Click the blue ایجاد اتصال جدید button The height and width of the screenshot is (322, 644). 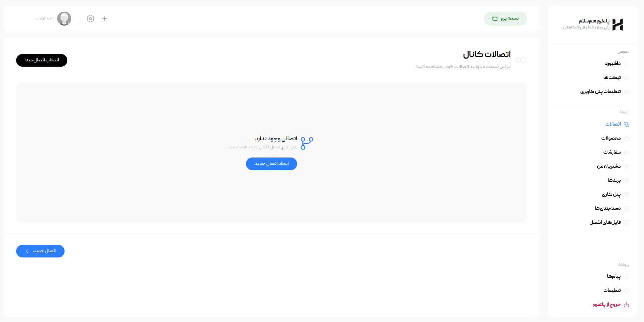[x=271, y=164]
